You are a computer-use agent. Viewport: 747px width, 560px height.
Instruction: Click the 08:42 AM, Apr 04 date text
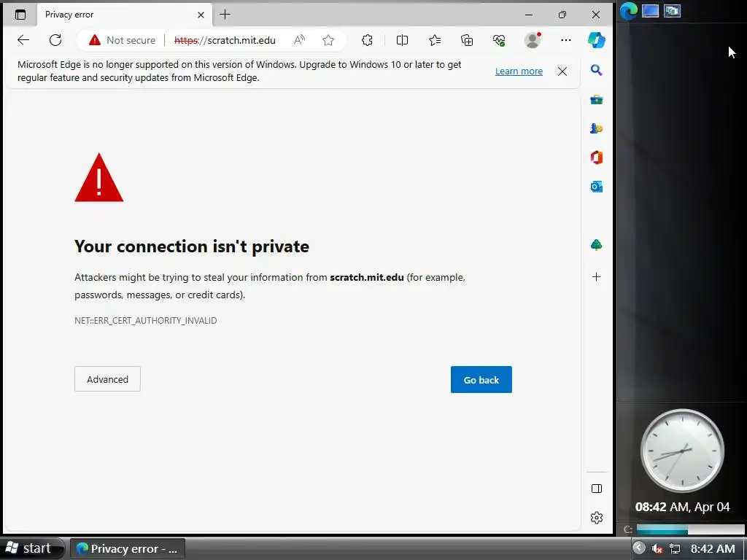[x=682, y=507]
